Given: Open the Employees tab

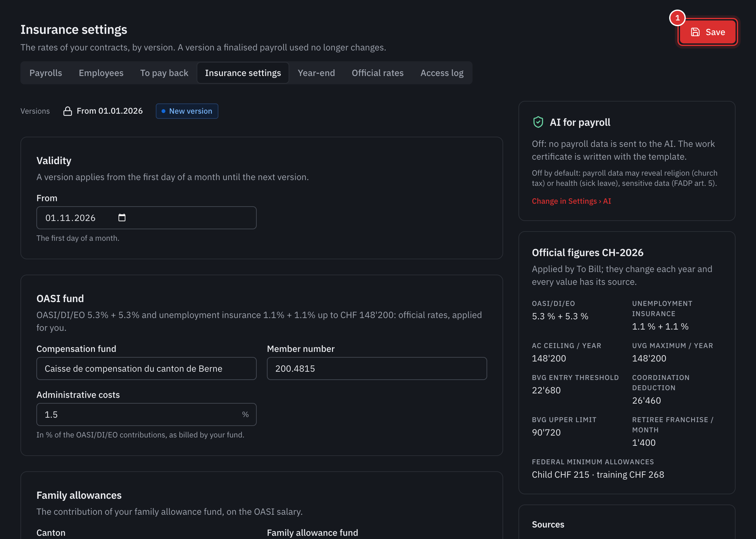Looking at the screenshot, I should point(101,73).
